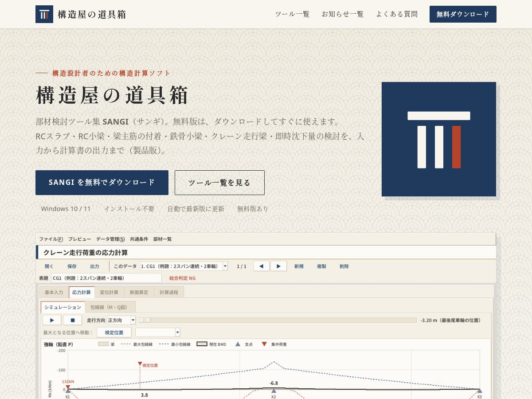This screenshot has width=532, height=399.
Task: Click the 1 / 1 page counter
Action: [242, 266]
